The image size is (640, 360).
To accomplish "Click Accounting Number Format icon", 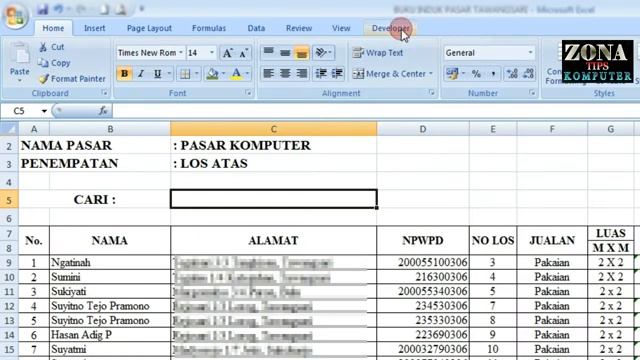I will (452, 73).
